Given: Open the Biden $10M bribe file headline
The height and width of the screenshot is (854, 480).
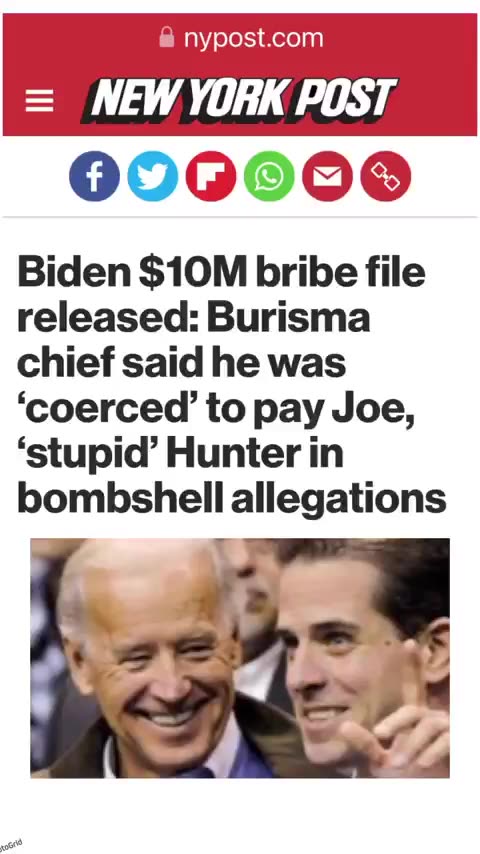Looking at the screenshot, I should 232,385.
